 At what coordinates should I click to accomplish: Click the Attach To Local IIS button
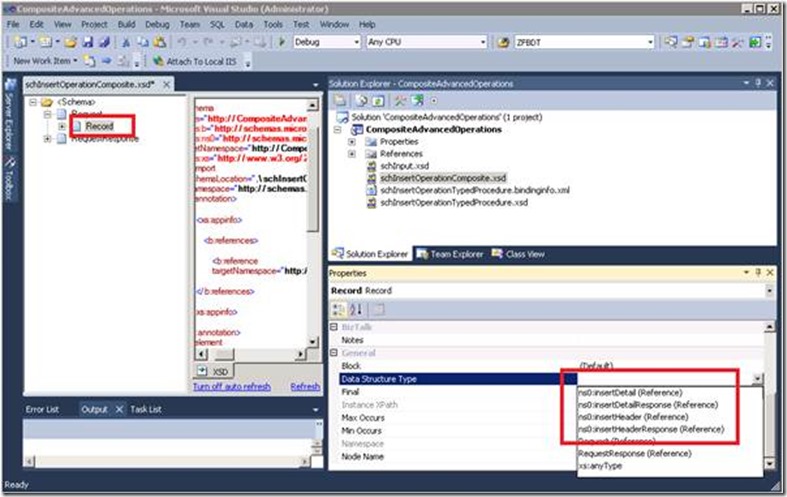click(195, 61)
